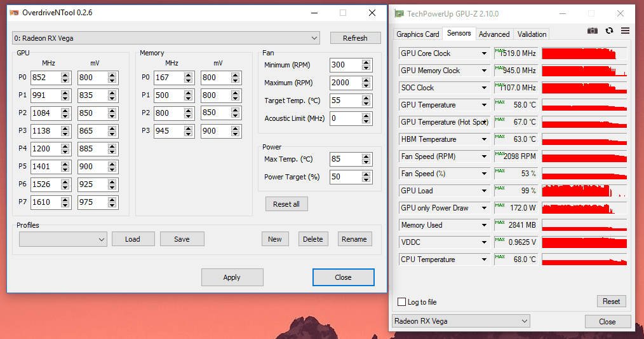644x339 pixels.
Task: Click the Reset all button
Action: tap(286, 204)
